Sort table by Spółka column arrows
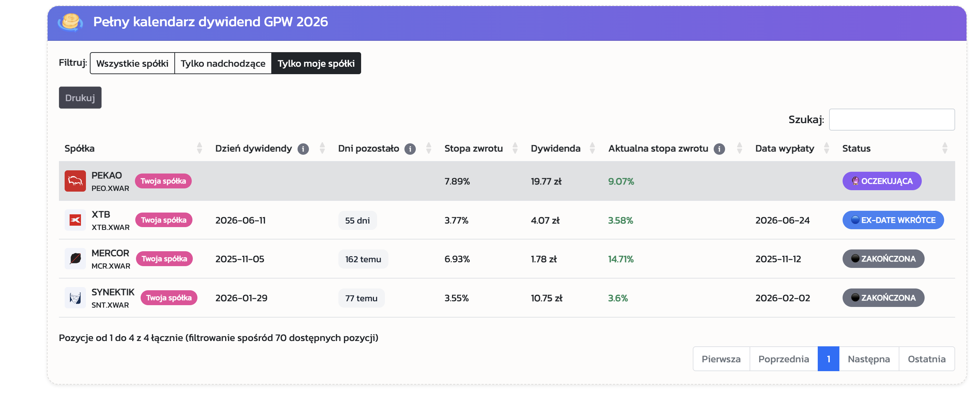This screenshot has height=396, width=980. point(199,148)
